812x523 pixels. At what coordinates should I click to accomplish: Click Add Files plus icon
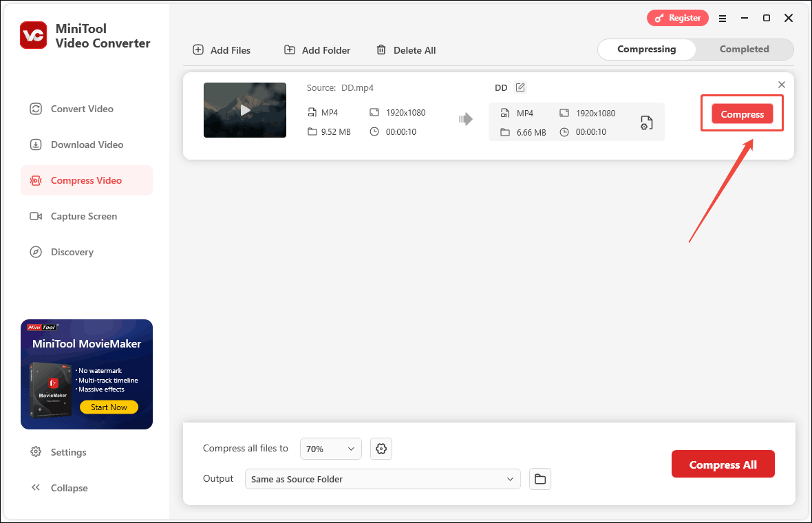click(x=198, y=50)
